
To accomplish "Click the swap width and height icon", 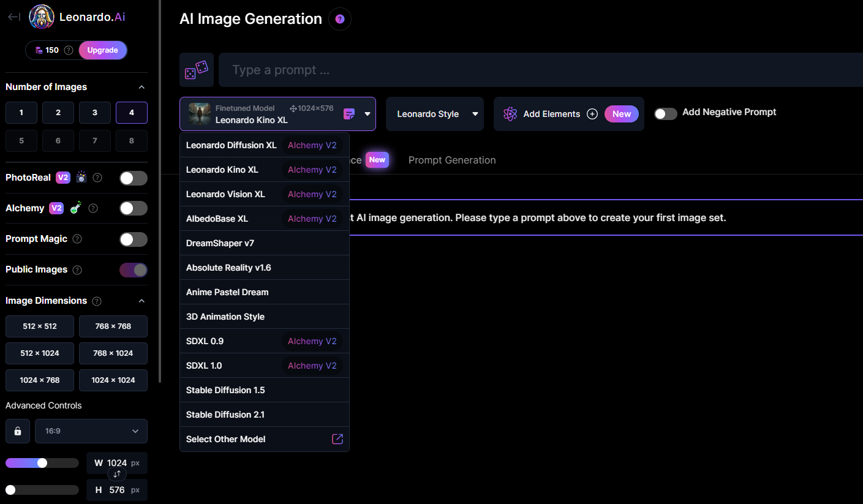I will click(x=117, y=475).
